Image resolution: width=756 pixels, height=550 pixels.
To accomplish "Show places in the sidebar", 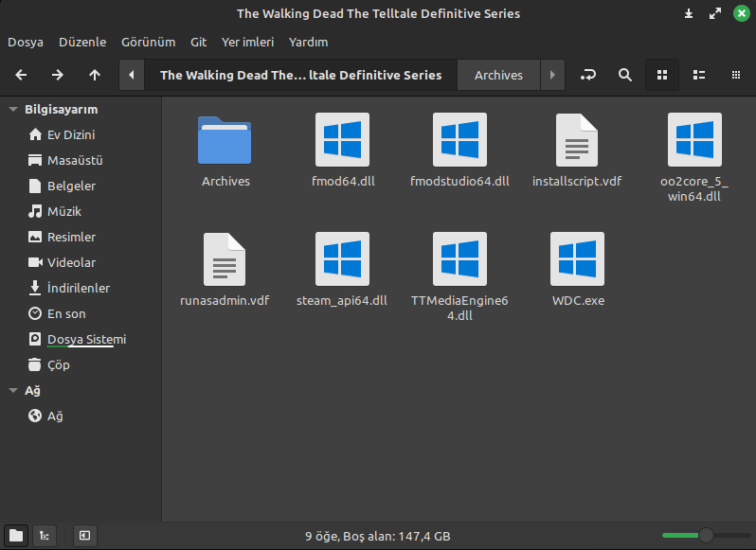I will [x=16, y=536].
